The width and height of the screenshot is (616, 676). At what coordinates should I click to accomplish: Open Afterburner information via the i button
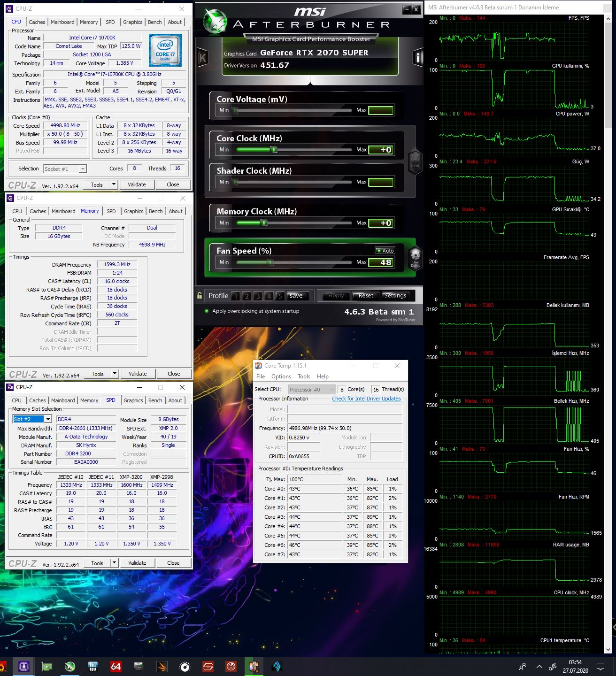(417, 57)
